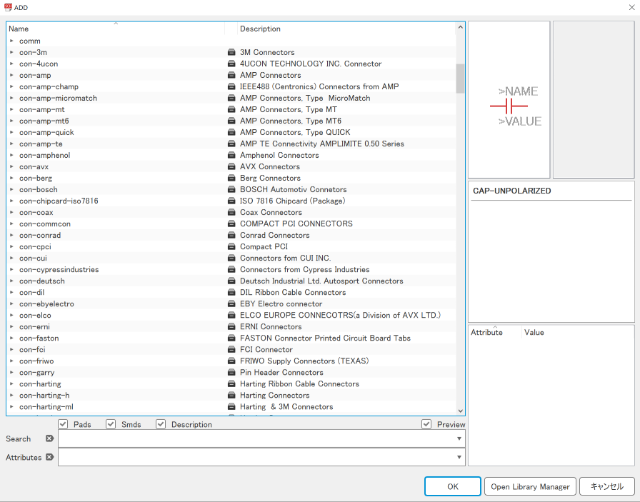Viewport: 640px width, 502px height.
Task: Expand the comm library tree node
Action: [x=11, y=41]
